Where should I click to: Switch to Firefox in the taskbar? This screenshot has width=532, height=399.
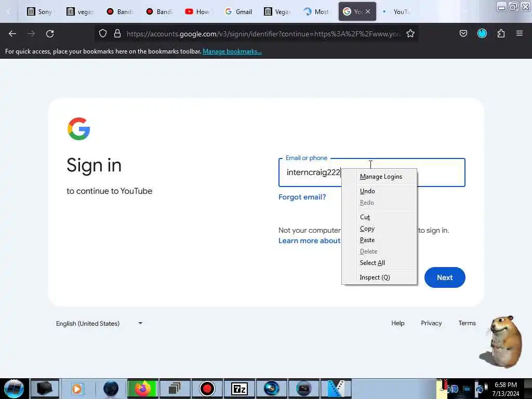(x=142, y=389)
